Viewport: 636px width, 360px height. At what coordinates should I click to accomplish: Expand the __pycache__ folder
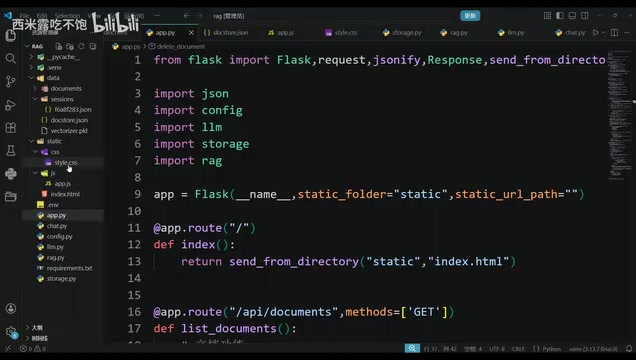[x=31, y=57]
